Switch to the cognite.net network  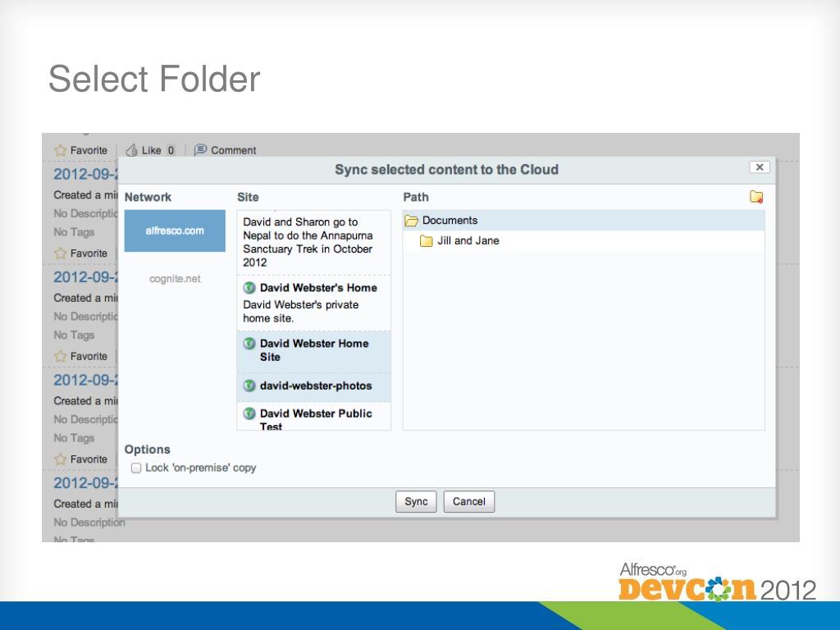pyautogui.click(x=175, y=279)
